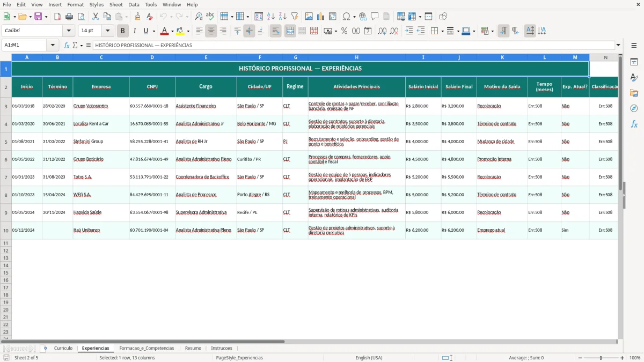The width and height of the screenshot is (644, 362).
Task: Run the spelling check
Action: click(210, 17)
